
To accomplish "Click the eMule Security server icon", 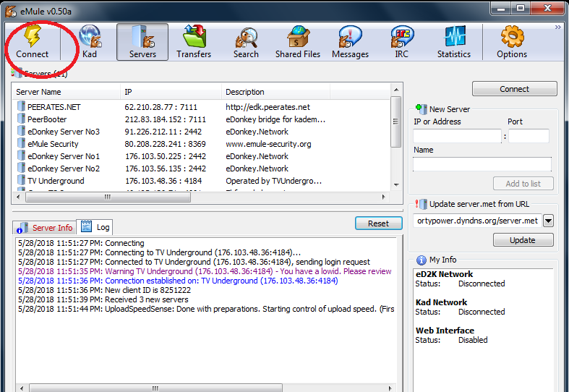I will point(21,143).
